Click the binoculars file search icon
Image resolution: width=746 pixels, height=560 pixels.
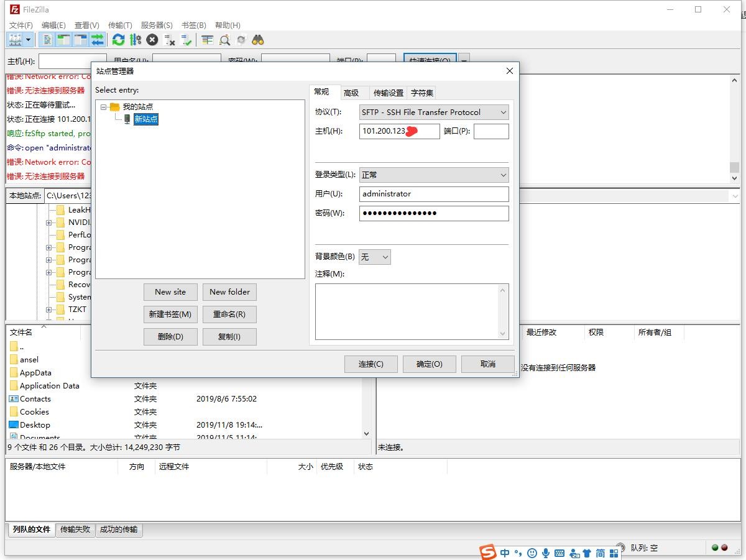[258, 40]
